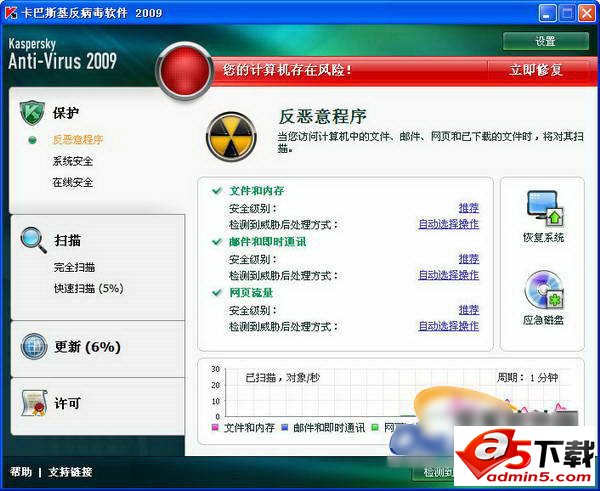This screenshot has height=491, width=600.
Task: Click 自动选择操作 link under 文件和内存
Action: (449, 224)
